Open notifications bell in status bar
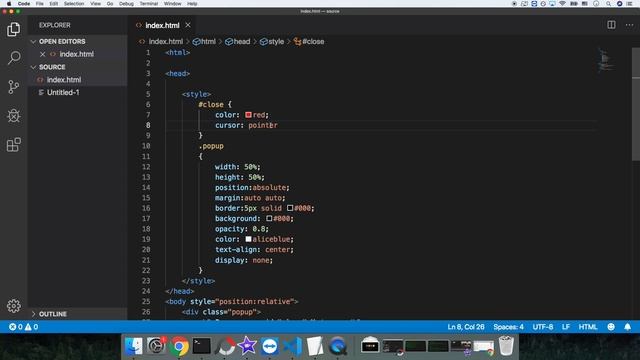 (627, 327)
